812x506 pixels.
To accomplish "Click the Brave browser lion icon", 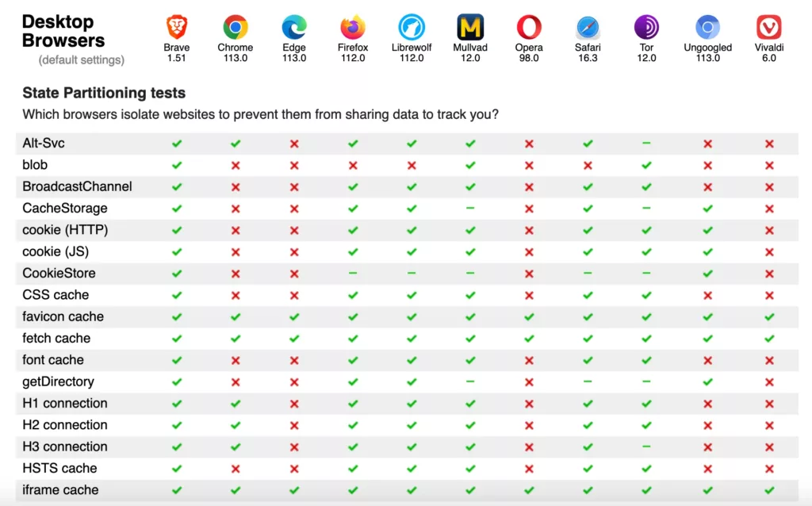I will coord(177,28).
